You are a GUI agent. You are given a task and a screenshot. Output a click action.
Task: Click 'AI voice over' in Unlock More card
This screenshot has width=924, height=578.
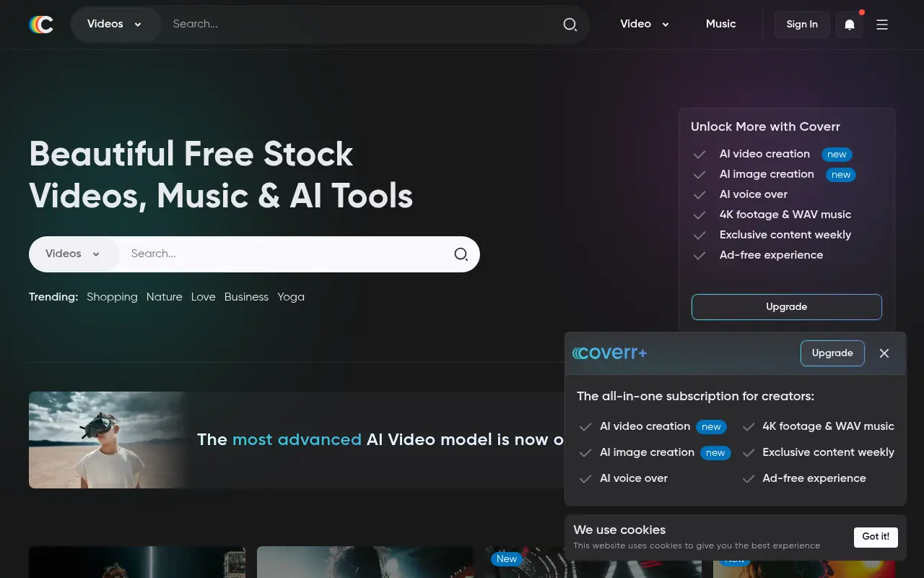click(x=754, y=194)
